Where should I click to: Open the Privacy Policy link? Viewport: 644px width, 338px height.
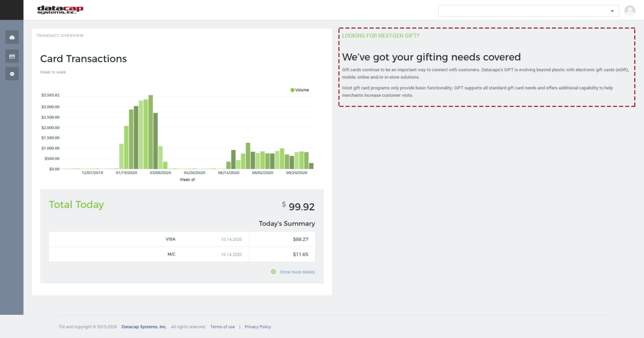258,327
